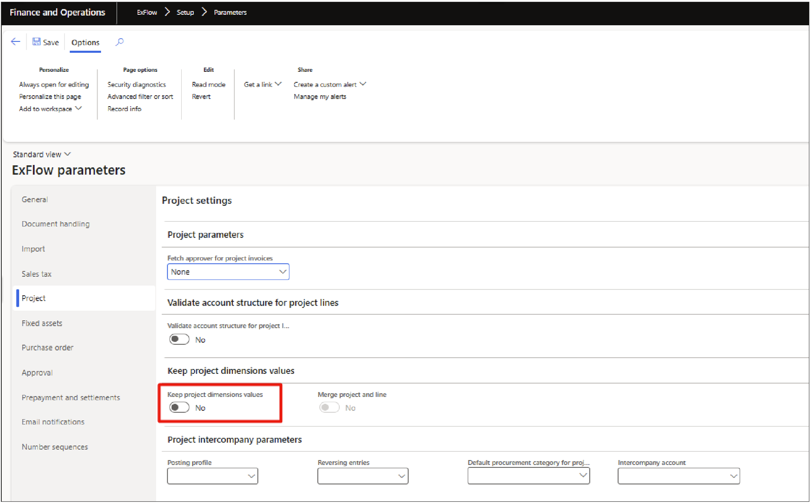The height and width of the screenshot is (504, 812).
Task: Click ExFlow in the breadcrumb
Action: (x=147, y=12)
